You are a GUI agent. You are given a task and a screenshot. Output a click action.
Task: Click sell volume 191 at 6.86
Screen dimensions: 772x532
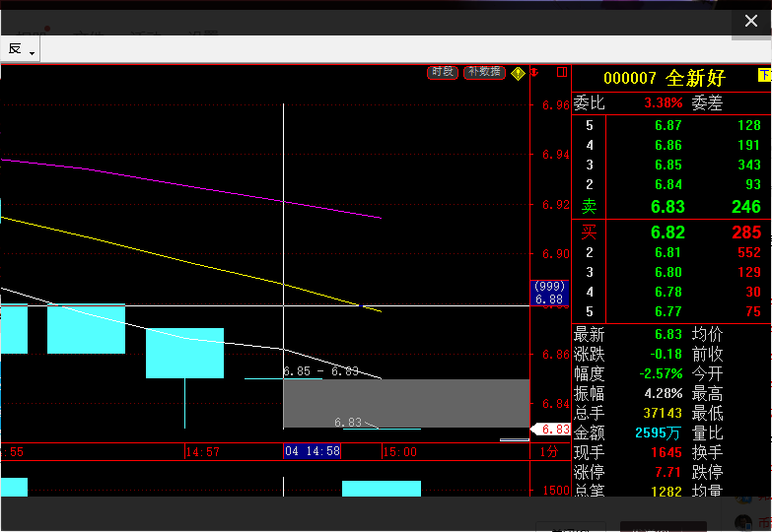click(749, 145)
